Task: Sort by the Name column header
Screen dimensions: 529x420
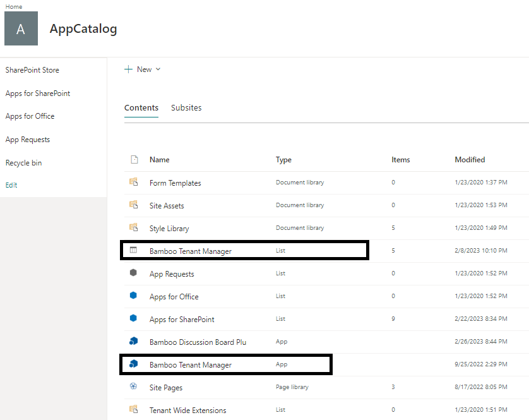Action: [160, 160]
